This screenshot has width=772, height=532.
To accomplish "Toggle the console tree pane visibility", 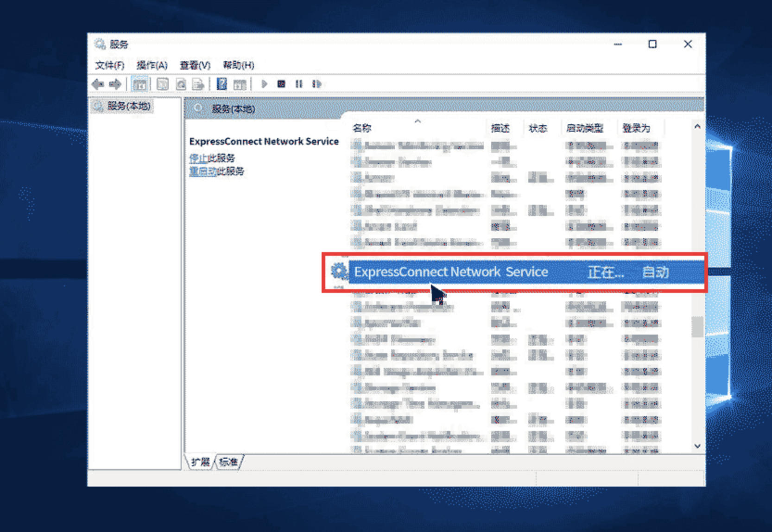I will pyautogui.click(x=140, y=84).
